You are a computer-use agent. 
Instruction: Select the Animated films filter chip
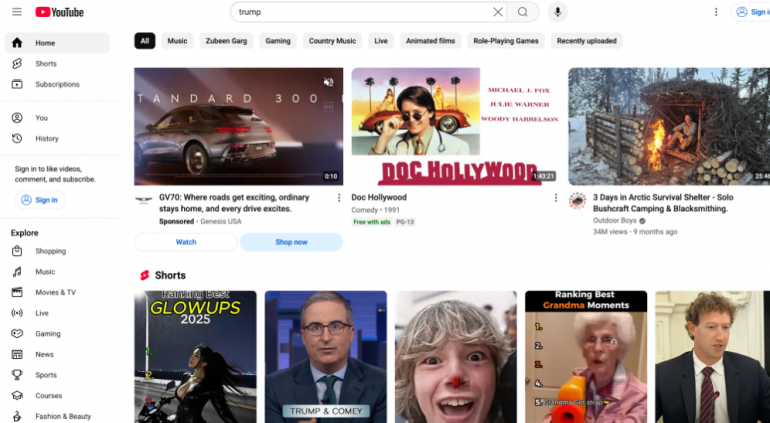pos(431,41)
